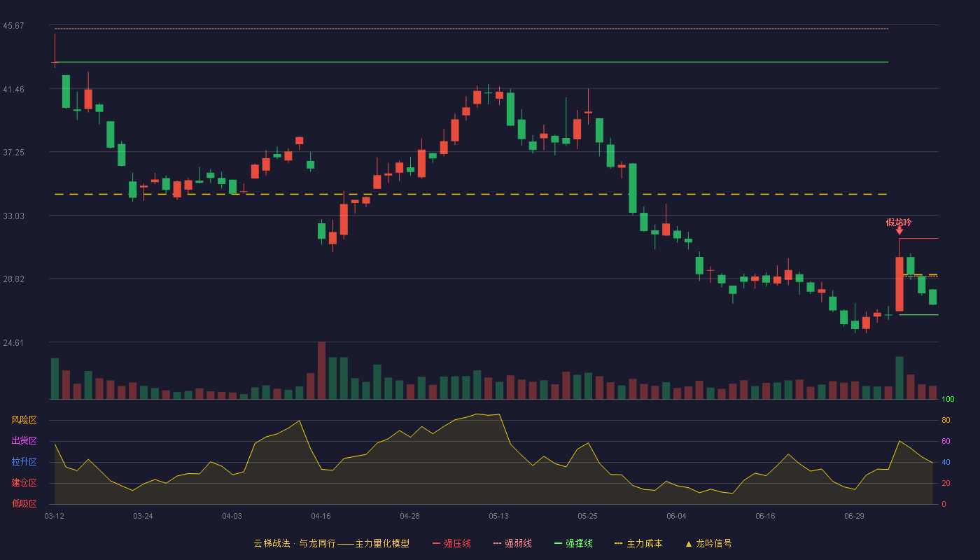Image resolution: width=980 pixels, height=560 pixels.
Task: Click the 28.82 price axis label
Action: coord(13,279)
